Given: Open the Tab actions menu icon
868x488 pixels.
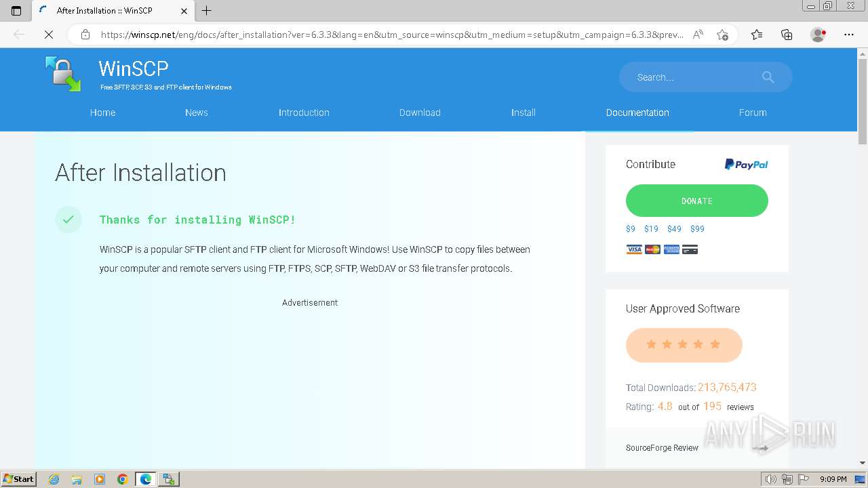Looking at the screenshot, I should (16, 11).
